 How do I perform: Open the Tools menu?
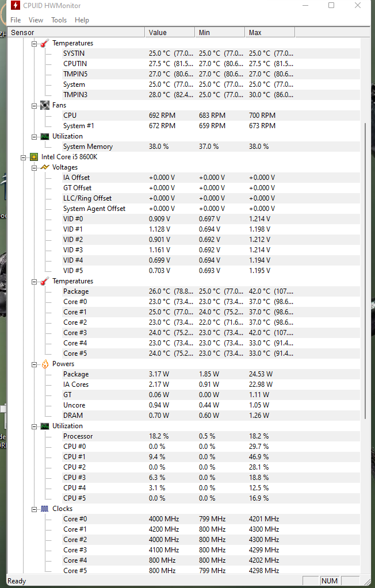click(59, 20)
